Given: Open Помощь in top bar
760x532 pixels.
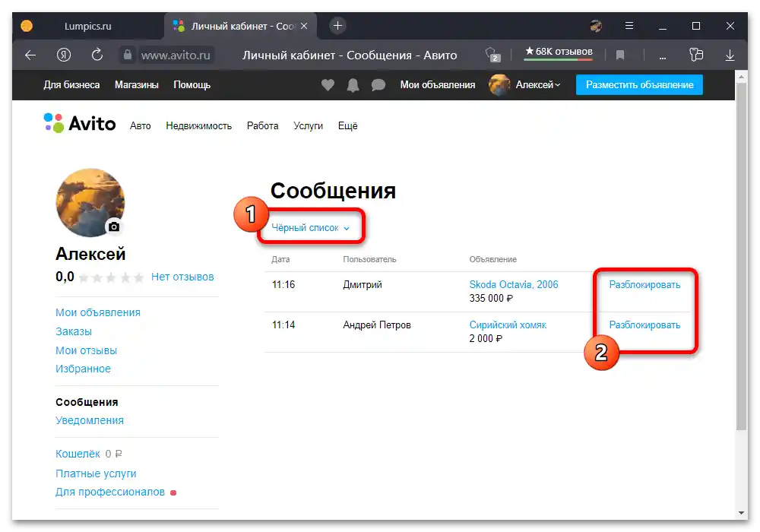Looking at the screenshot, I should (x=192, y=85).
